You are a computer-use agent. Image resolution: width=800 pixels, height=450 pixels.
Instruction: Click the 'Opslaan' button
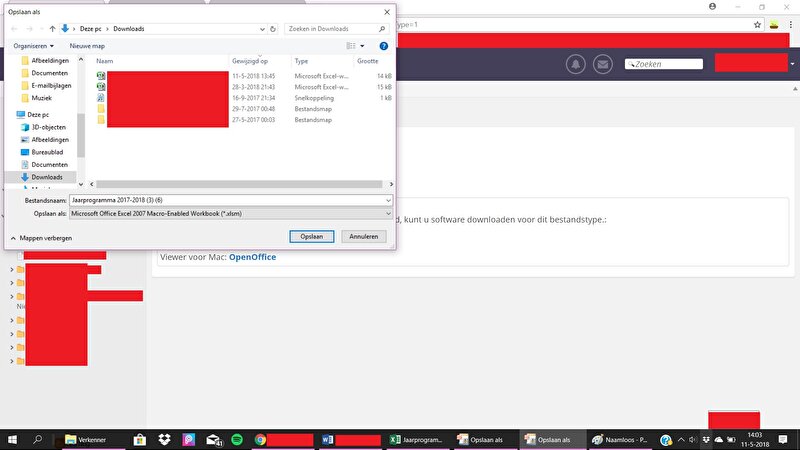click(312, 237)
